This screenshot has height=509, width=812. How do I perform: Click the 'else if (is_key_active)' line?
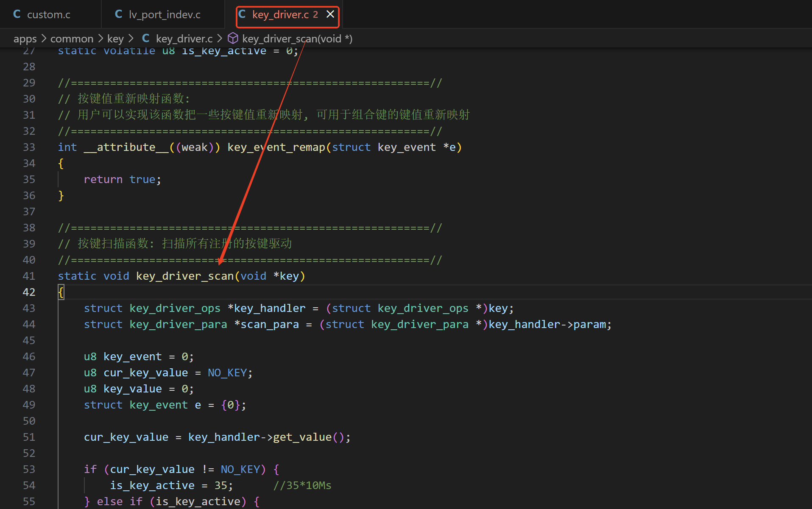171,501
